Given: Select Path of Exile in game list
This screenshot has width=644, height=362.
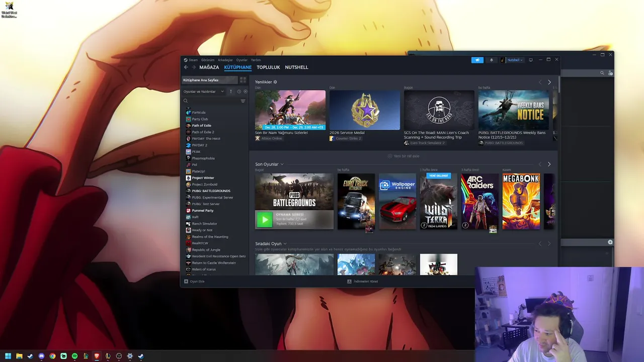Looking at the screenshot, I should click(201, 126).
